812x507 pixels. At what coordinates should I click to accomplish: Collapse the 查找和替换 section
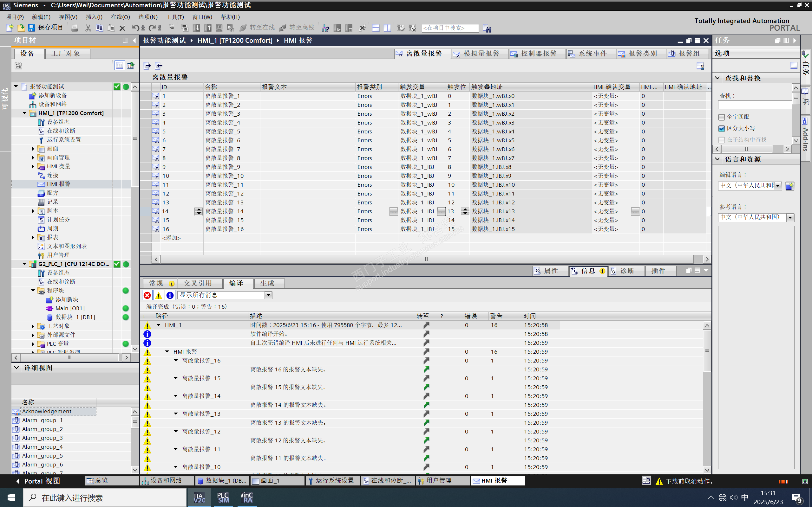[717, 78]
